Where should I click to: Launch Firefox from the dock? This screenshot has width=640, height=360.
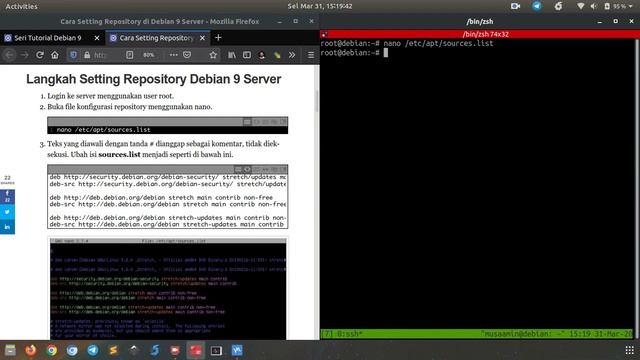31,350
